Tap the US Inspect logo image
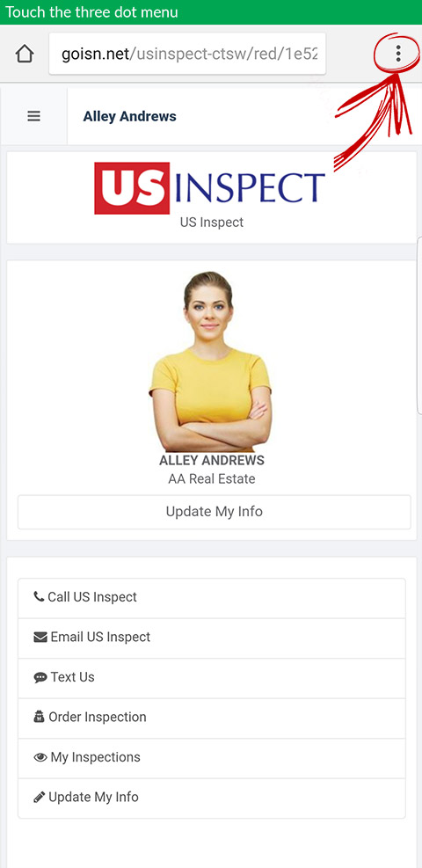The image size is (422, 868). tap(209, 188)
